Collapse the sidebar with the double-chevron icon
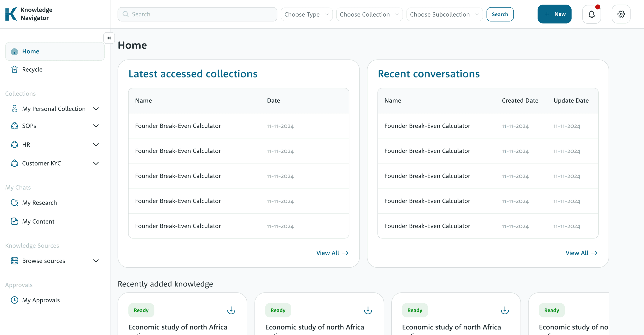 tap(109, 38)
